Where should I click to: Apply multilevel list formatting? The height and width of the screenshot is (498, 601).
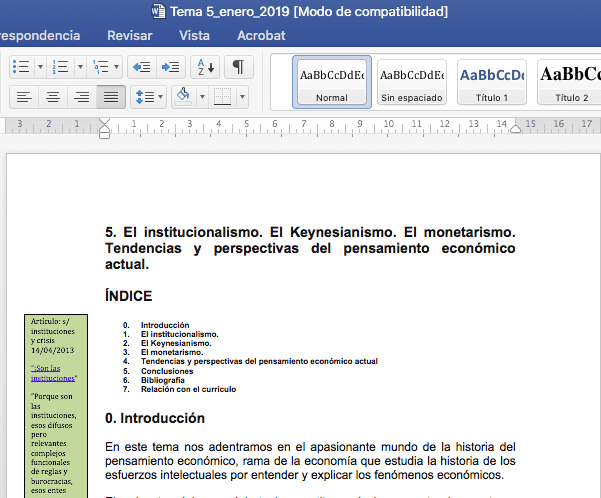click(x=100, y=67)
